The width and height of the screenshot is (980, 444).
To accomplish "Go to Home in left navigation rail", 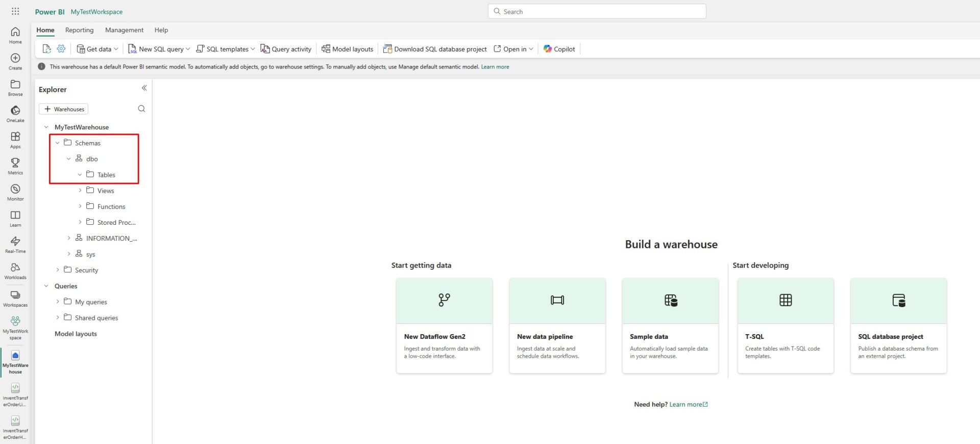I will tap(15, 35).
